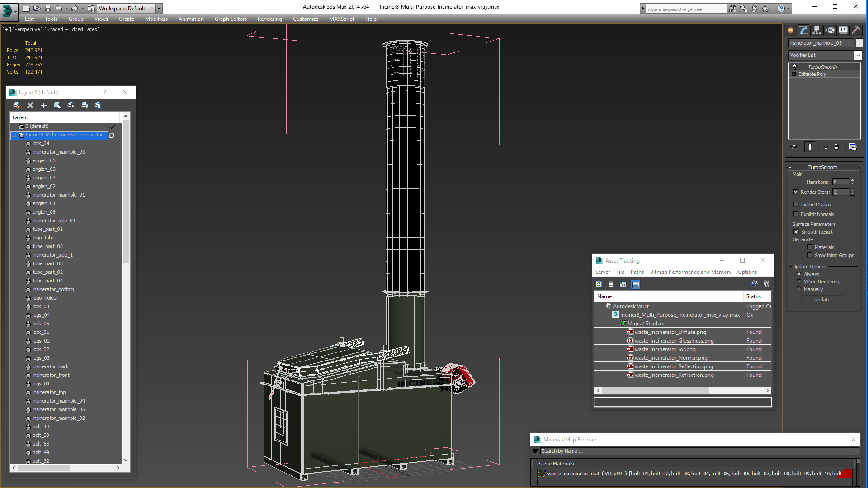Enable the Isoline Display checkbox
This screenshot has width=868, height=488.
coord(796,205)
